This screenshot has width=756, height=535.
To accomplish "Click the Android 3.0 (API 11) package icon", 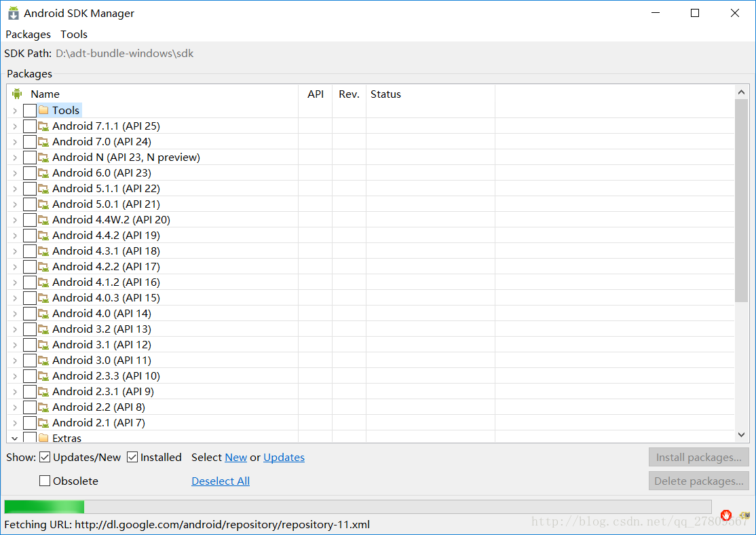I will pyautogui.click(x=43, y=361).
